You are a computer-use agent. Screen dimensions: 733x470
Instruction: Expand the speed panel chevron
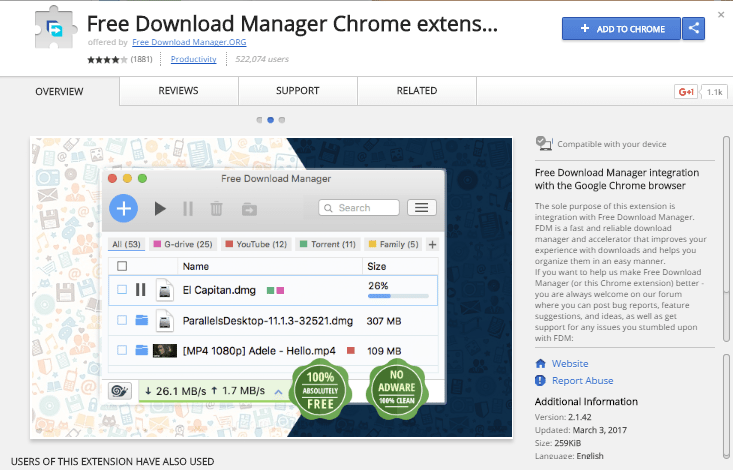point(278,391)
